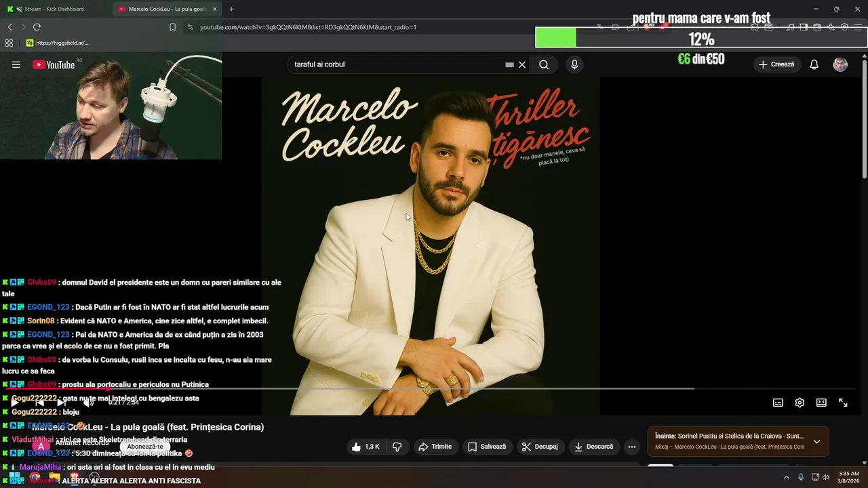Open more actions three-dot menu
This screenshot has width=868, height=488.
click(x=632, y=447)
